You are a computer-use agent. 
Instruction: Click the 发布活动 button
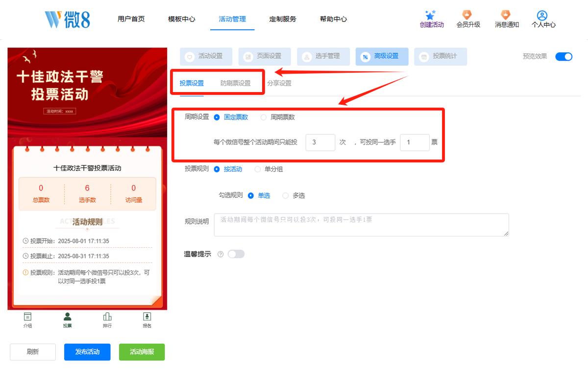87,352
